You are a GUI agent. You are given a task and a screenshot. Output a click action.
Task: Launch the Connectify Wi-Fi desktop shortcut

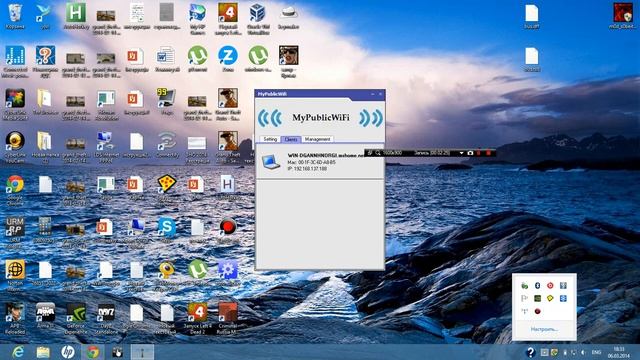click(x=167, y=145)
